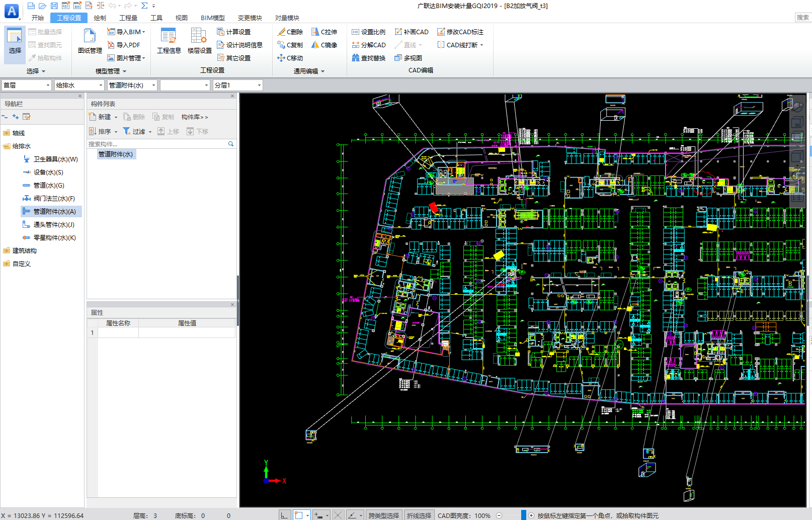Click the New file icon in quick access toolbar
Viewport: 812px width, 520px height.
click(x=31, y=6)
